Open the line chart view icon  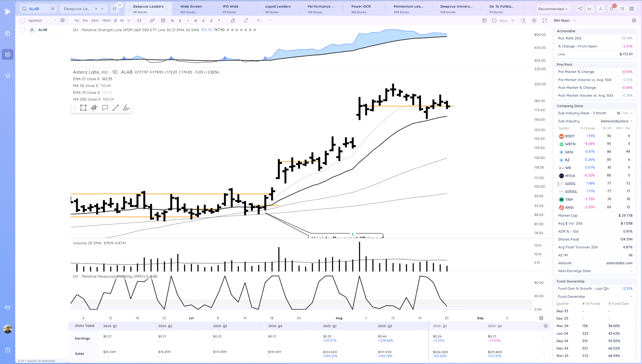pos(590,9)
